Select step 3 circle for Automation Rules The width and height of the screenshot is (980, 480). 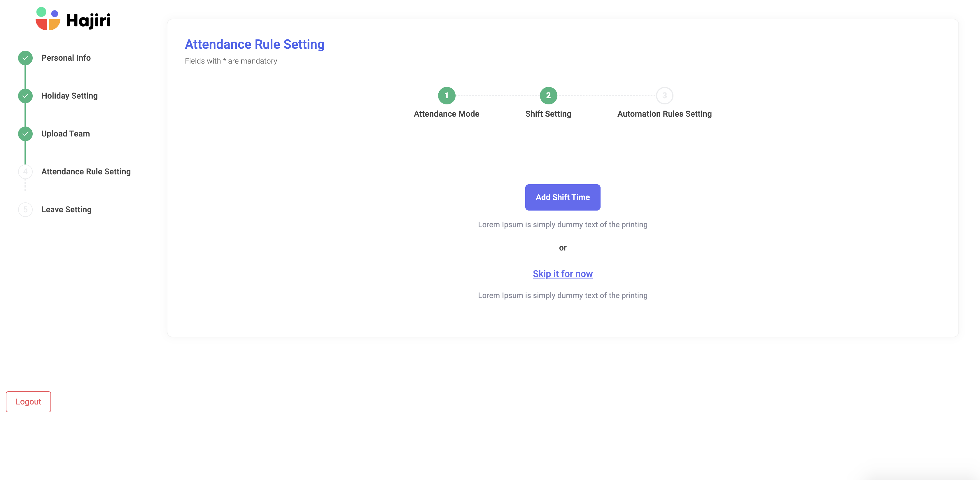click(x=664, y=95)
